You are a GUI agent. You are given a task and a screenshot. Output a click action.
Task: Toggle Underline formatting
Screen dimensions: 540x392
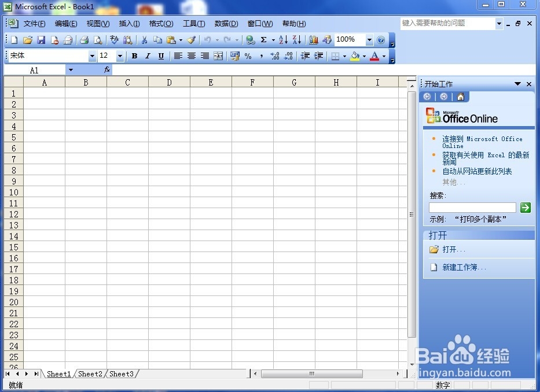pyautogui.click(x=161, y=56)
